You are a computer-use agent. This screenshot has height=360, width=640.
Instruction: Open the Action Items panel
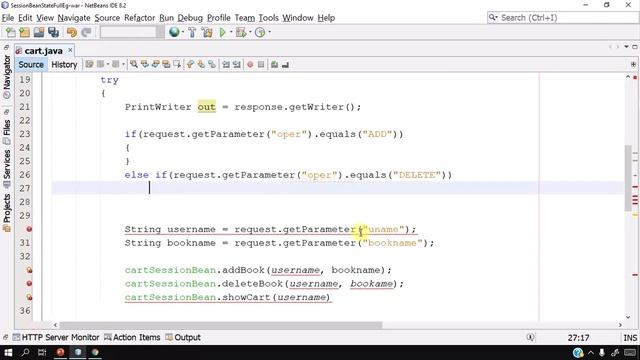click(132, 338)
